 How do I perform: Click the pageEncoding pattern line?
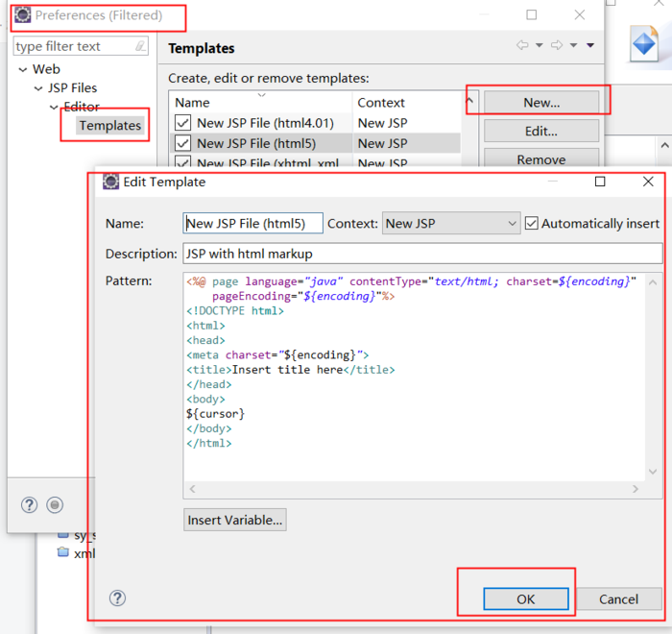pos(303,296)
